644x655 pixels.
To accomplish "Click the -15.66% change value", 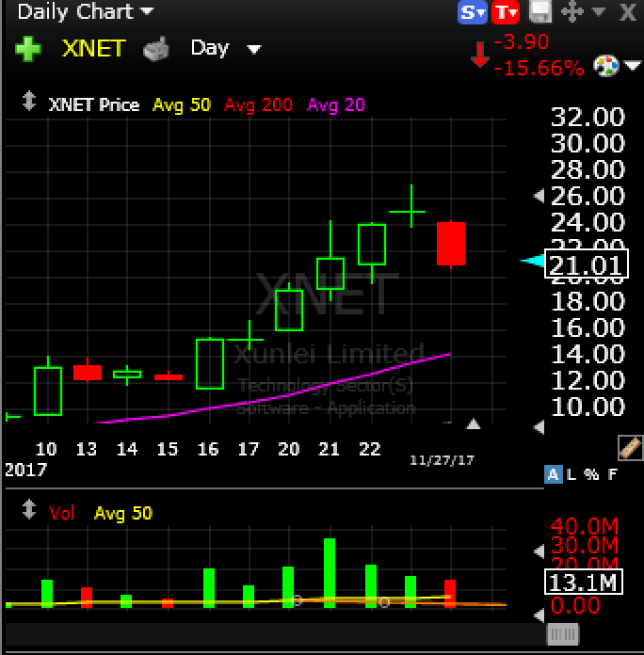I will (539, 68).
